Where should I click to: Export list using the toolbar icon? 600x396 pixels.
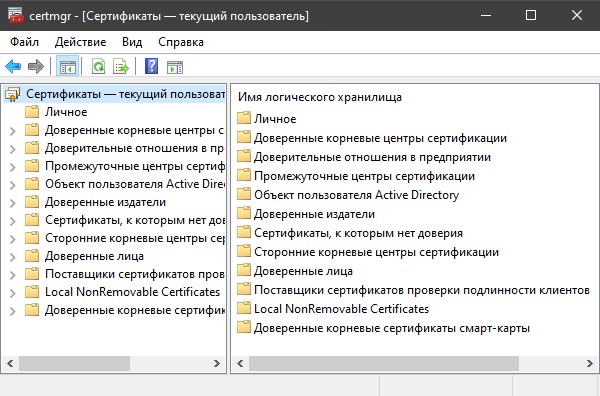click(121, 67)
